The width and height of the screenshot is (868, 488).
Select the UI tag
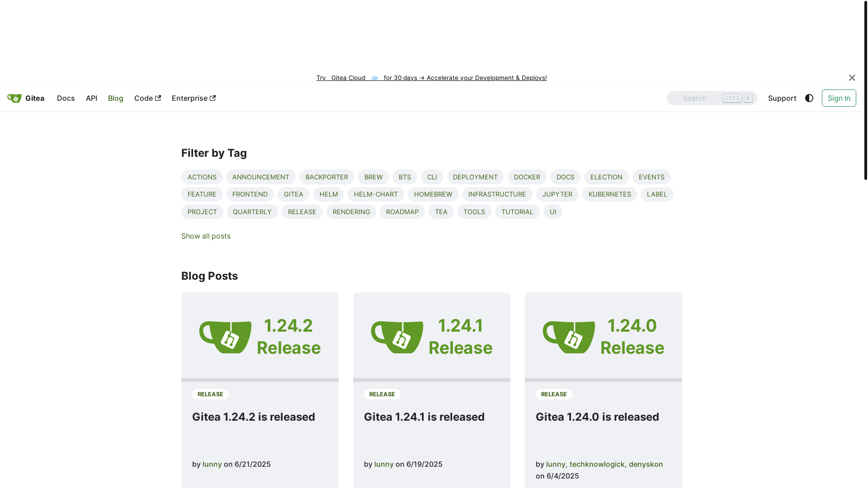(x=553, y=212)
